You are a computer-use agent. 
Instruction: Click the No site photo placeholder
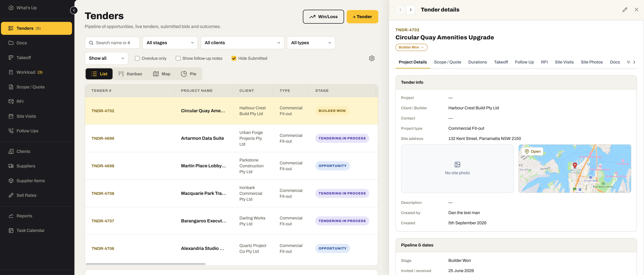coord(457,168)
